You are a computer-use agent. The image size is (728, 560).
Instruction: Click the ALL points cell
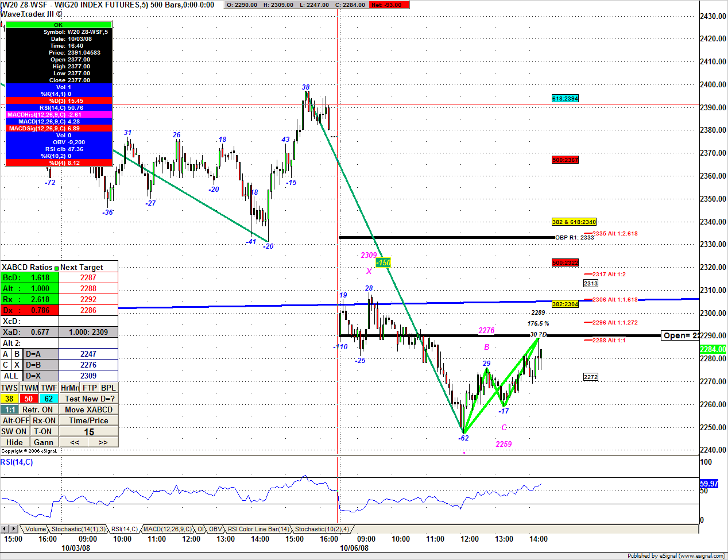pos(11,376)
